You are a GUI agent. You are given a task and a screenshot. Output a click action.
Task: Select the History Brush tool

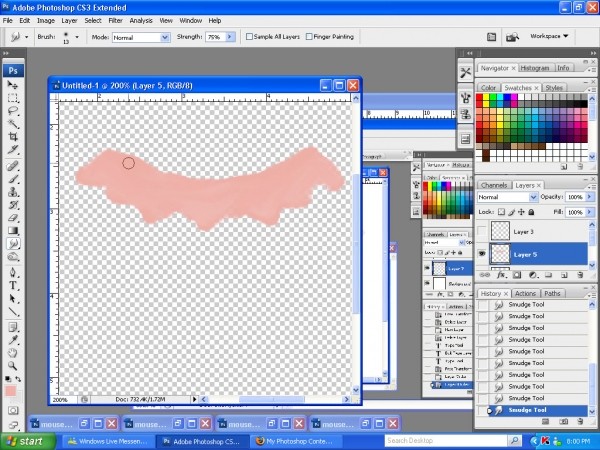(x=13, y=205)
